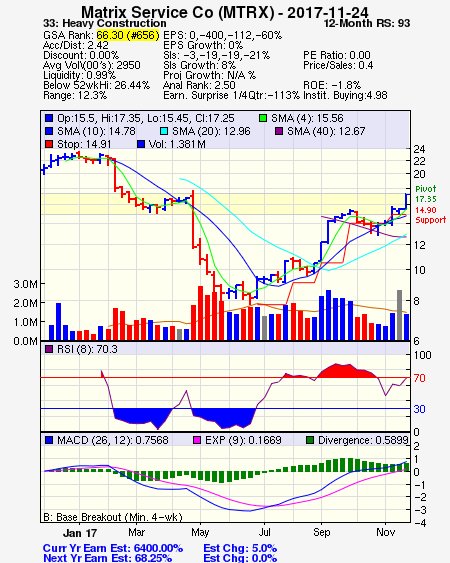Click the 'SMA (20): 12.96' legend text
Image resolution: width=450 pixels, height=563 pixels.
point(211,131)
